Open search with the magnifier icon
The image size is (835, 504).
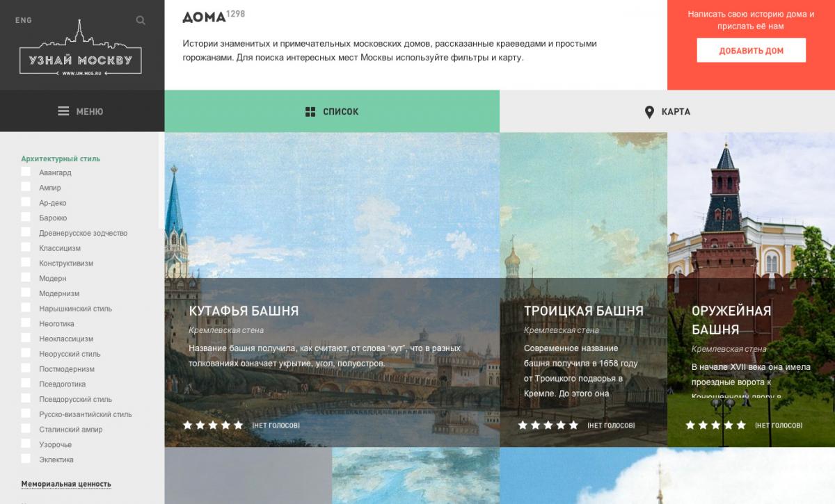141,20
